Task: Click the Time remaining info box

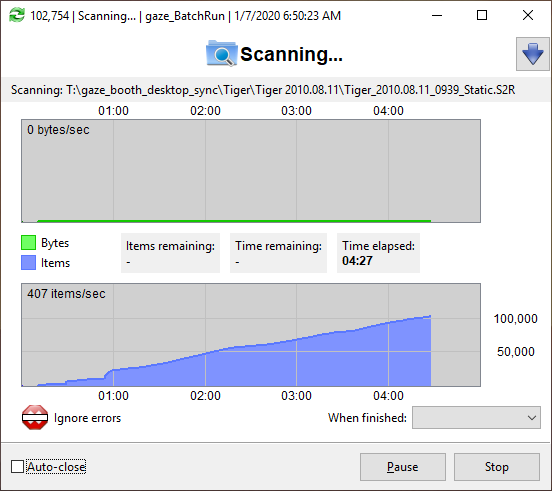Action: point(278,253)
